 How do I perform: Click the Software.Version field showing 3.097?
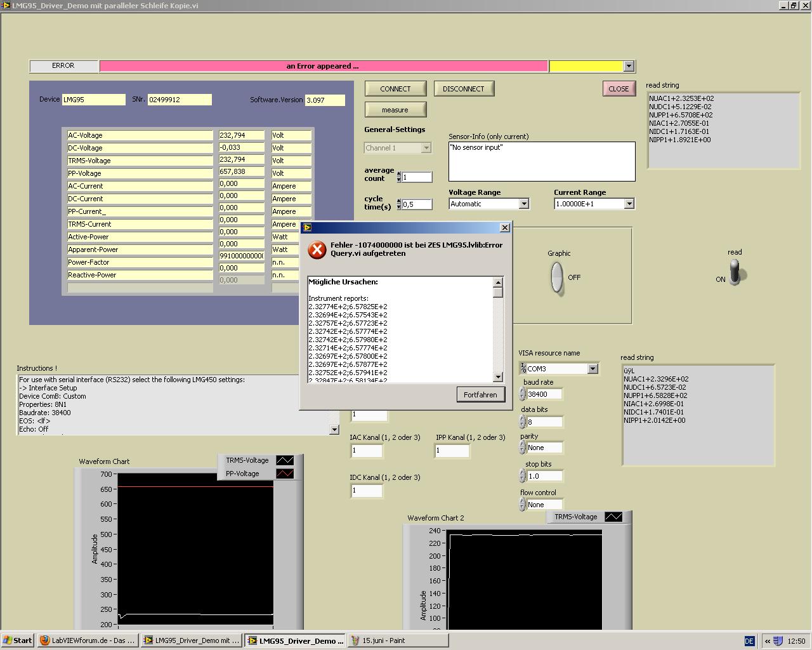click(325, 100)
